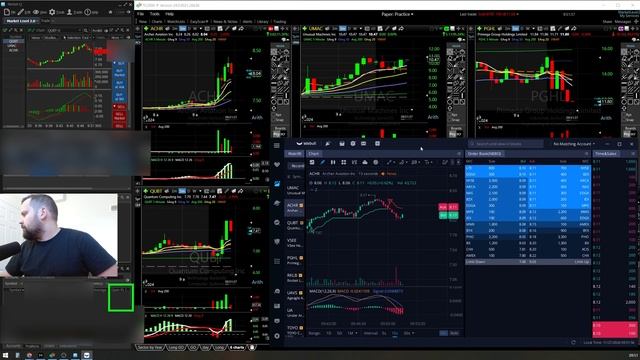Image resolution: width=640 pixels, height=360 pixels.
Task: Select the circle shape drawing tool beside ACHR chart
Action: (274, 102)
